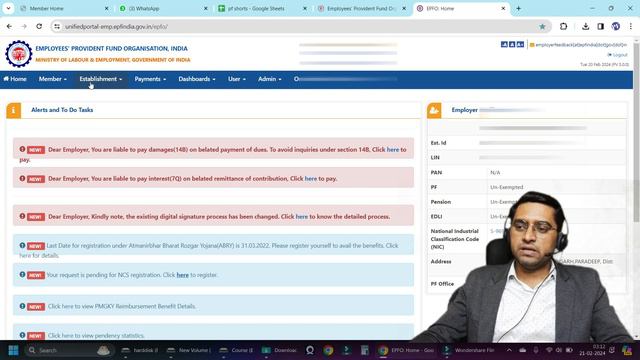Image resolution: width=640 pixels, height=360 pixels.
Task: Click the employer feedback email link
Action: coord(578,45)
